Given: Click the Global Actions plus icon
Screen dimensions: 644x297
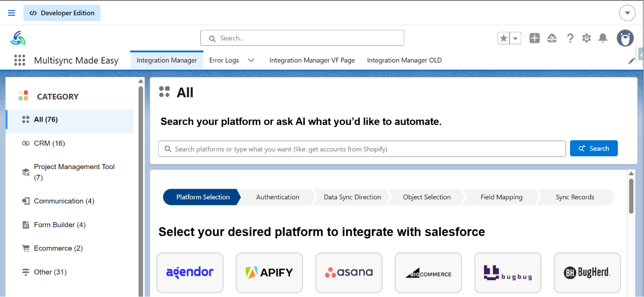Looking at the screenshot, I should (x=534, y=38).
